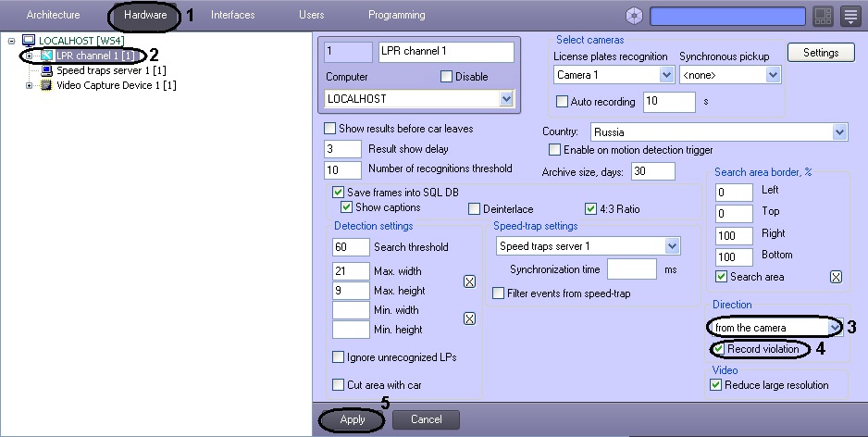The image size is (868, 437).
Task: Click the Max. width field
Action: 351,271
